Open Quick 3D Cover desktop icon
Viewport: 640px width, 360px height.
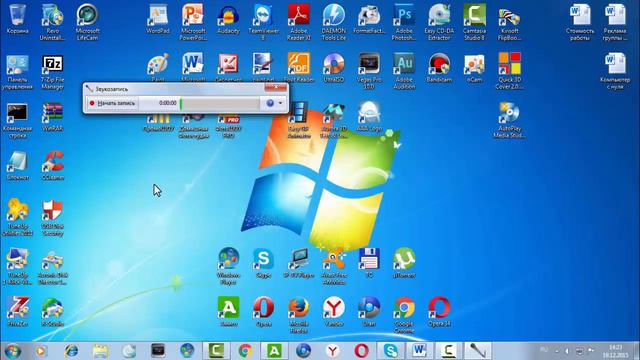(509, 71)
